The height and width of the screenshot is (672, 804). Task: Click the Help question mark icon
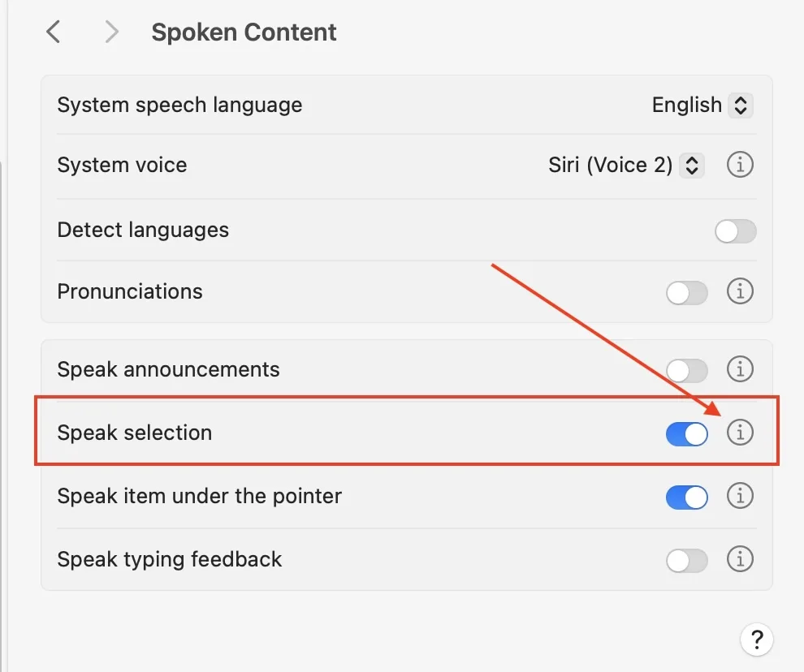pos(757,640)
